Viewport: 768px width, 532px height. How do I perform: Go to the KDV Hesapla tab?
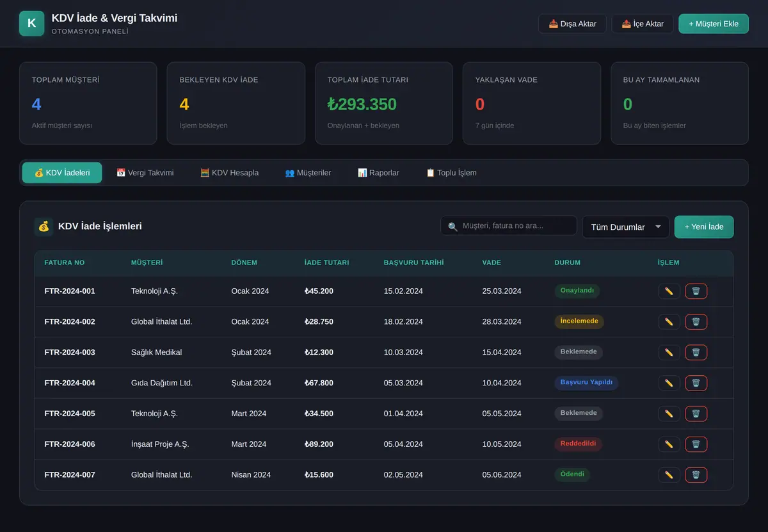[x=229, y=173]
